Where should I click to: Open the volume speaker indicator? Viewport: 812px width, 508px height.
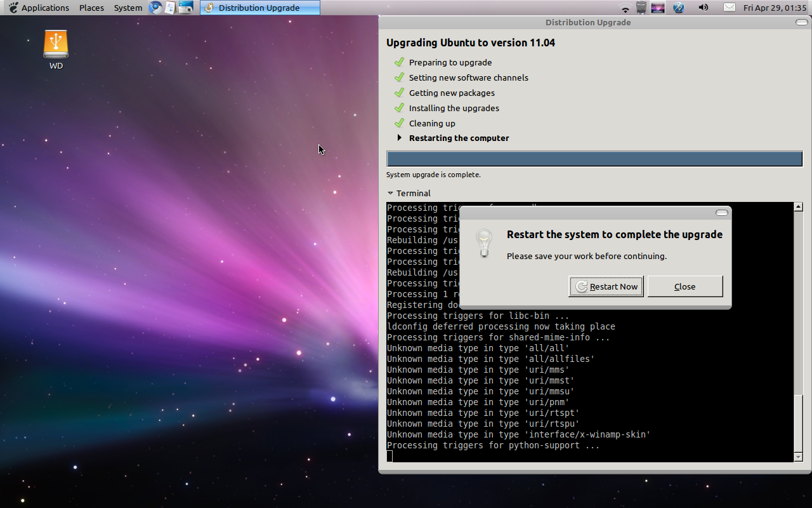pyautogui.click(x=703, y=8)
